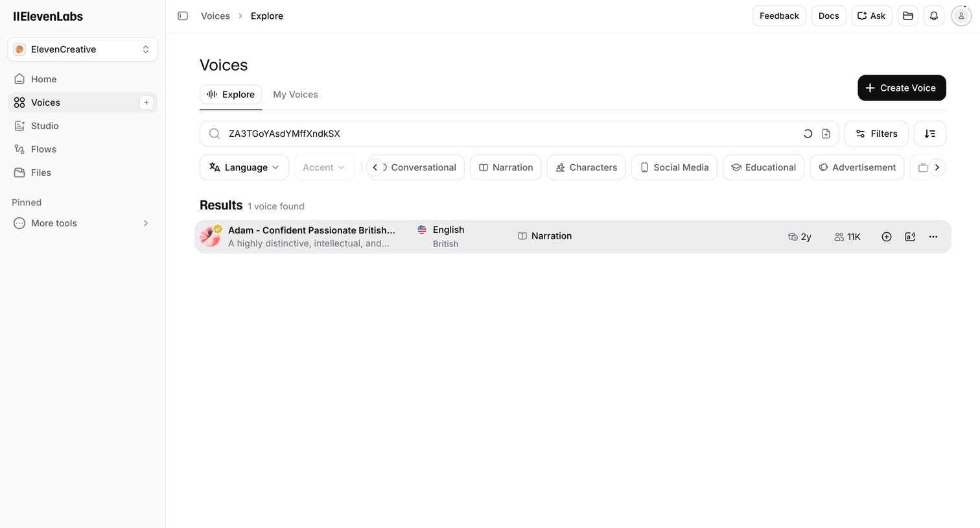
Task: Go to Home in sidebar
Action: 82,79
